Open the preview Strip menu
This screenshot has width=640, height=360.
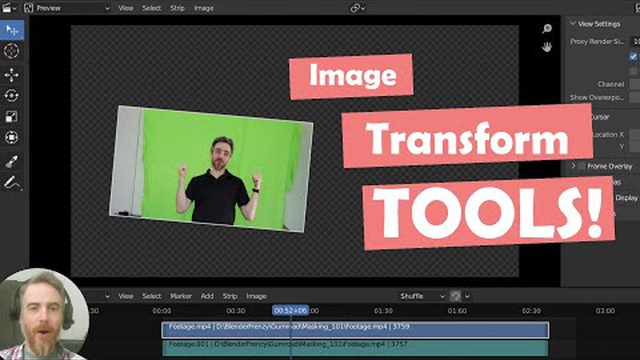[177, 8]
